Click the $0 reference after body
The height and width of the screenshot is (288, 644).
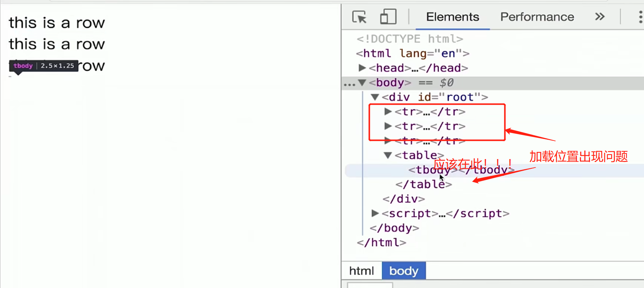tap(446, 83)
